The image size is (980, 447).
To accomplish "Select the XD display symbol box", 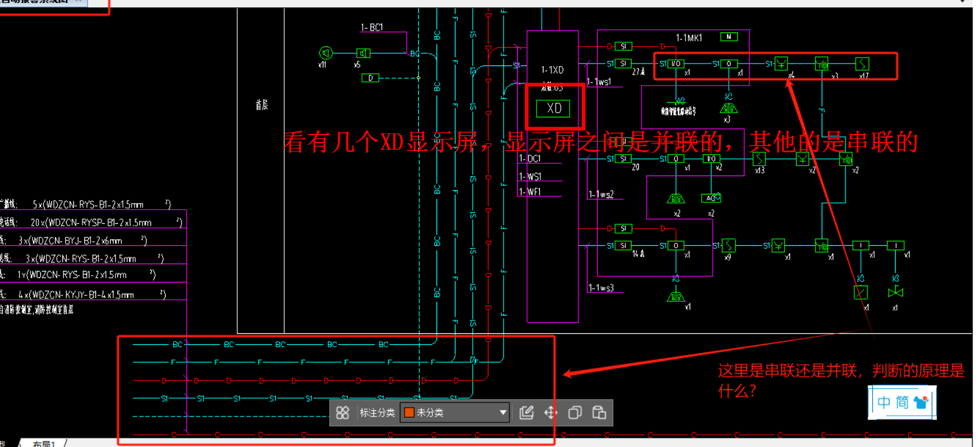I will pos(553,108).
